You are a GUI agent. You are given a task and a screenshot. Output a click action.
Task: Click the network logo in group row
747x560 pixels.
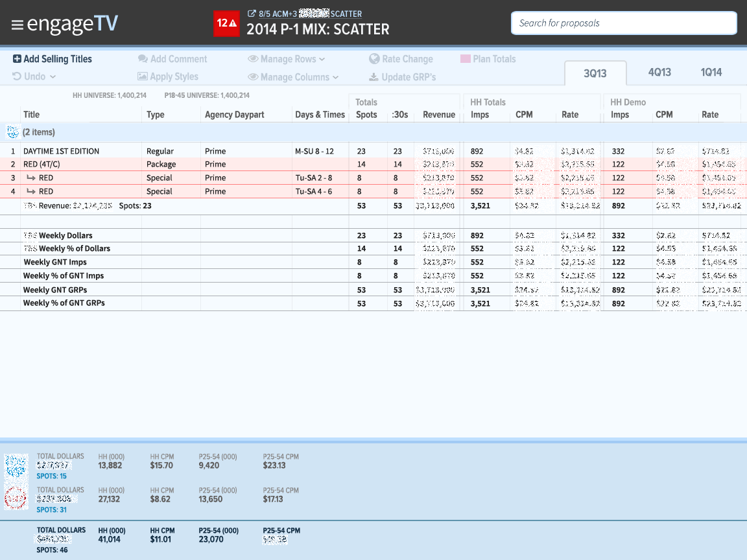click(x=12, y=132)
